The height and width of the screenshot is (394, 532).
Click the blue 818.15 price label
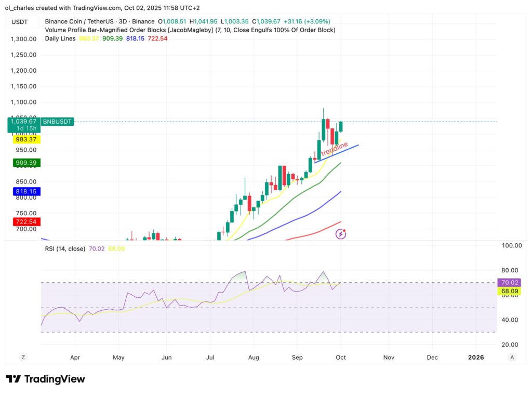(26, 191)
